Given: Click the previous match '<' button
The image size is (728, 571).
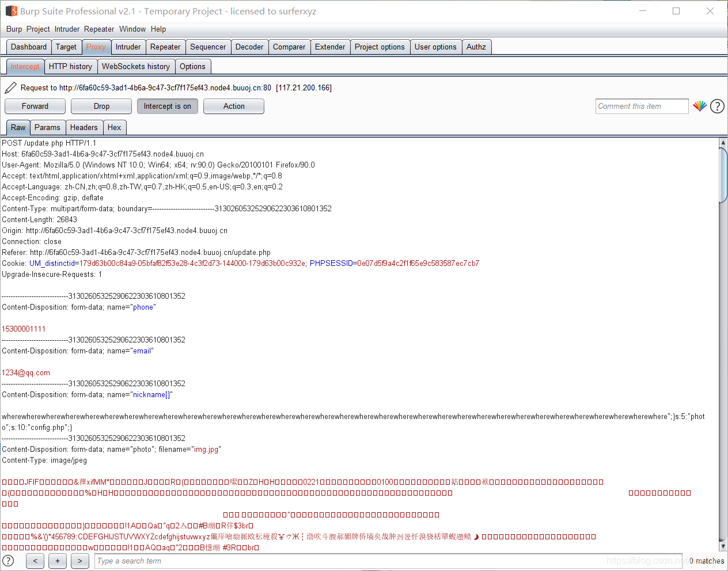Looking at the screenshot, I should (35, 561).
